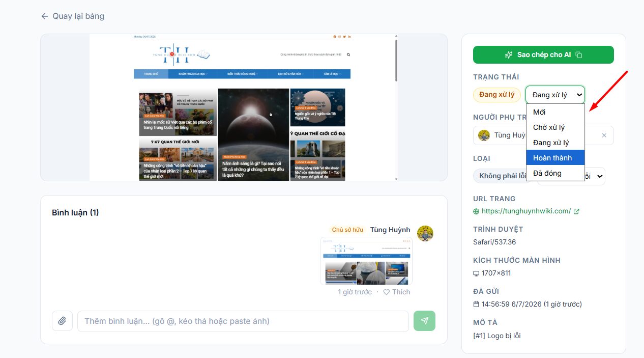Screen dimensions: 644x358
Task: Open the Loại type dropdown arrow
Action: click(x=600, y=176)
